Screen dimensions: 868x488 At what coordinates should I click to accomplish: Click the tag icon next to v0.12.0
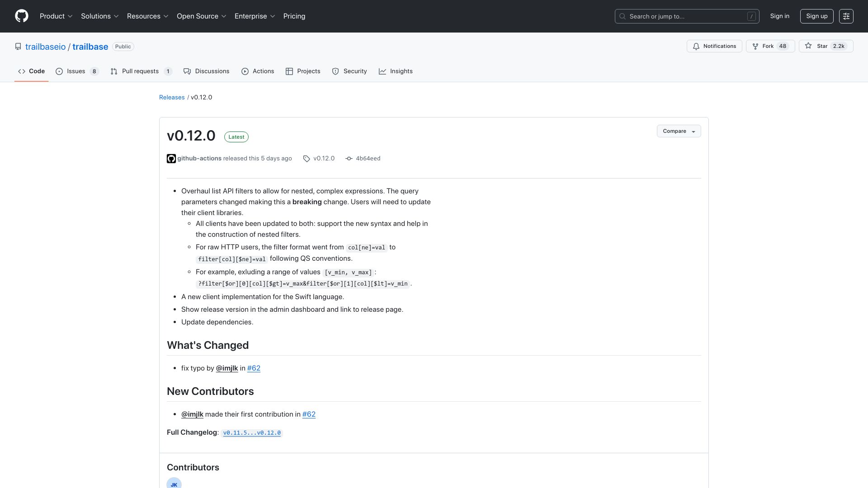click(x=307, y=159)
